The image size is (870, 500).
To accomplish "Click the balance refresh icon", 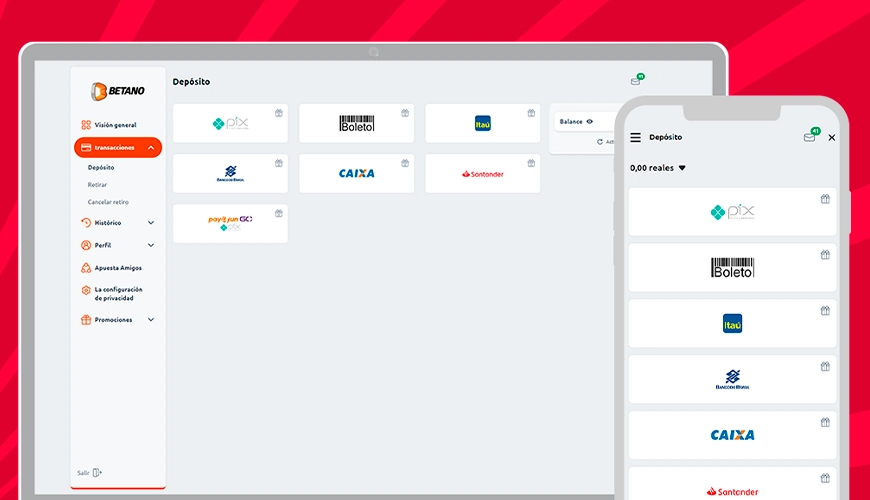I will point(600,142).
